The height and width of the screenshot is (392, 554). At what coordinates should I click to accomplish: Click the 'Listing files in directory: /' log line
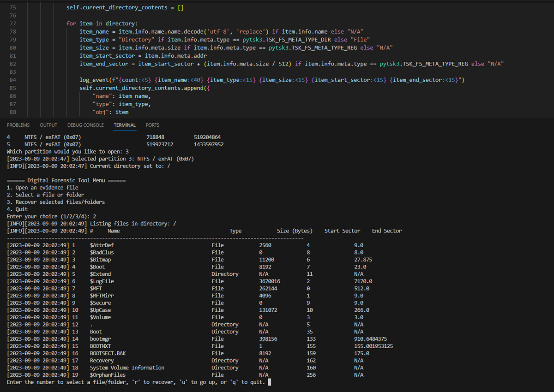(91, 224)
